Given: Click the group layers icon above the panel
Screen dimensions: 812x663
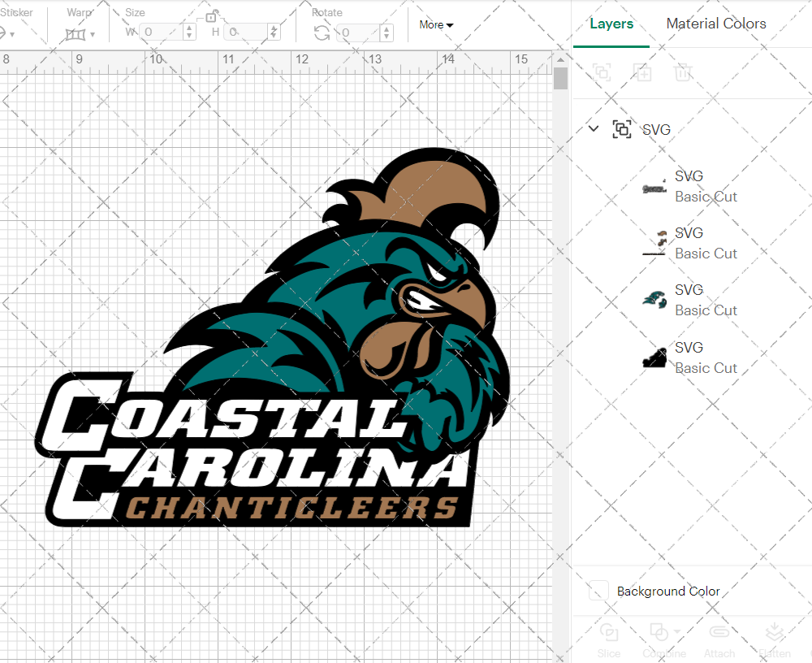Looking at the screenshot, I should [x=602, y=72].
